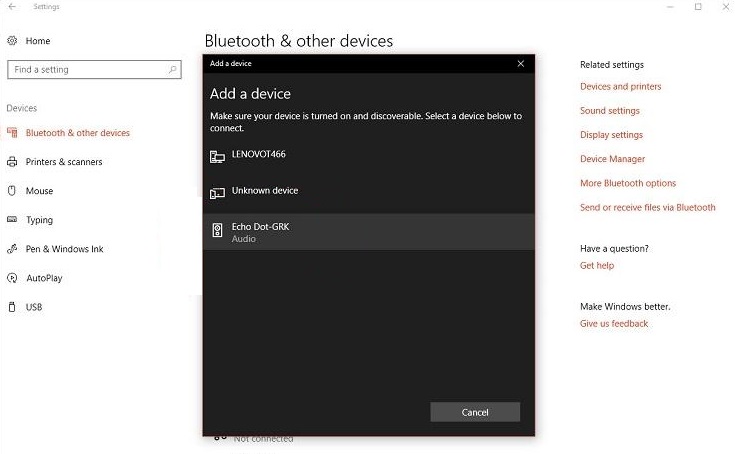Screen dimensions: 735x454
Task: Open Device Manager link
Action: pos(612,159)
